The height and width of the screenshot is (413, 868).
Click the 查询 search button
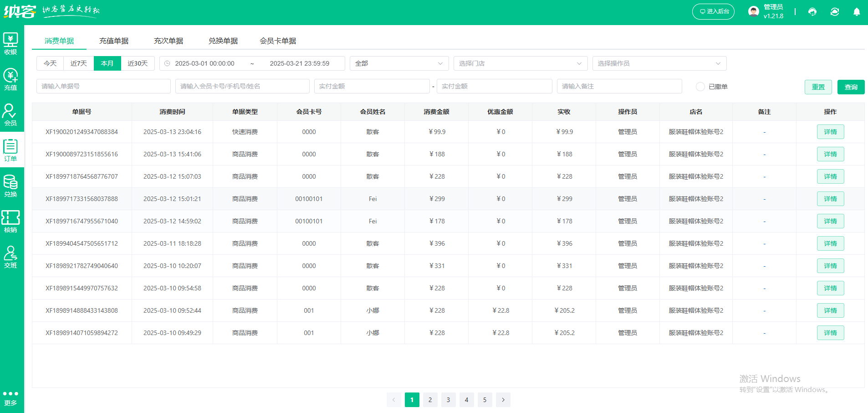click(x=851, y=87)
